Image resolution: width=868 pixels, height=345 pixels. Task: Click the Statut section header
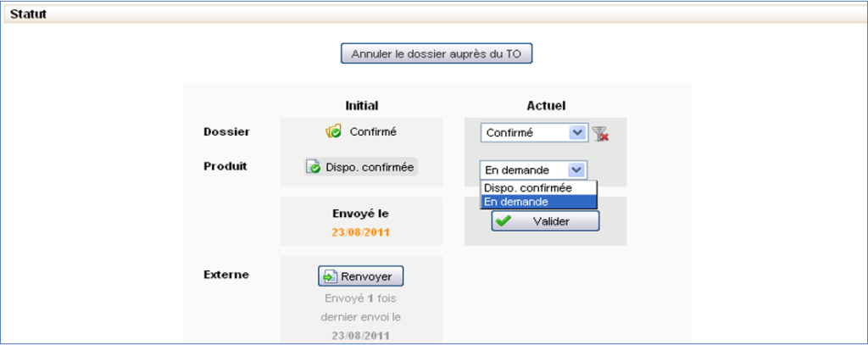point(28,14)
